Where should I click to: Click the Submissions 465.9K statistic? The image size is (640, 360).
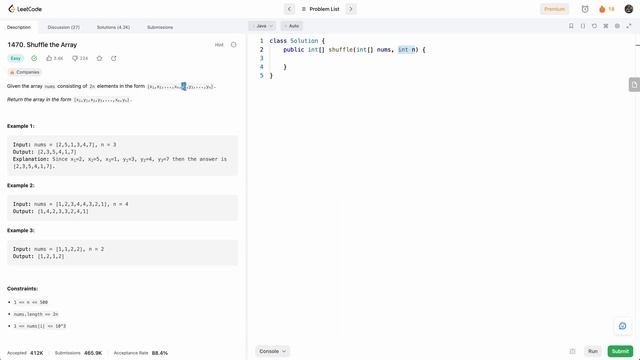tap(78, 353)
